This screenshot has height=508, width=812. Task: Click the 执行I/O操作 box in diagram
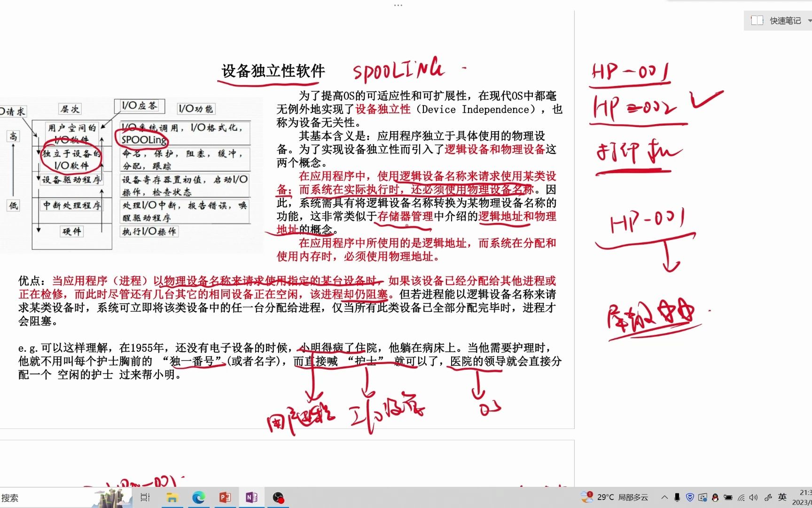click(149, 231)
